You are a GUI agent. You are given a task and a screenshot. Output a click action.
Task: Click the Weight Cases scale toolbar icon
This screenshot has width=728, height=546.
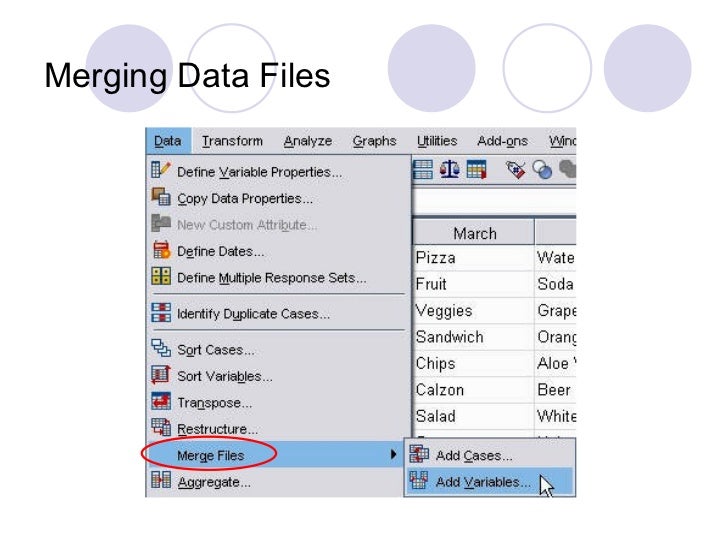(x=449, y=169)
